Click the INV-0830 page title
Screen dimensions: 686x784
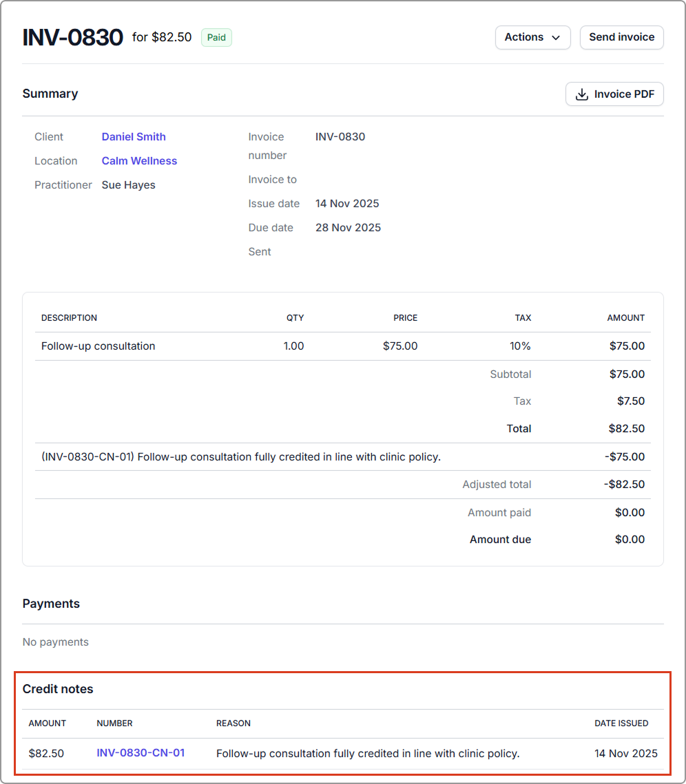[72, 38]
